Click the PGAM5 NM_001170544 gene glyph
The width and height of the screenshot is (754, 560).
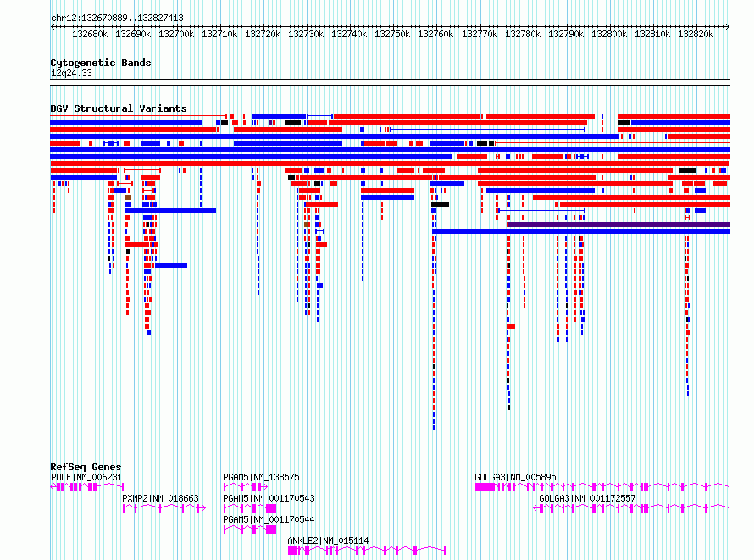[x=250, y=530]
